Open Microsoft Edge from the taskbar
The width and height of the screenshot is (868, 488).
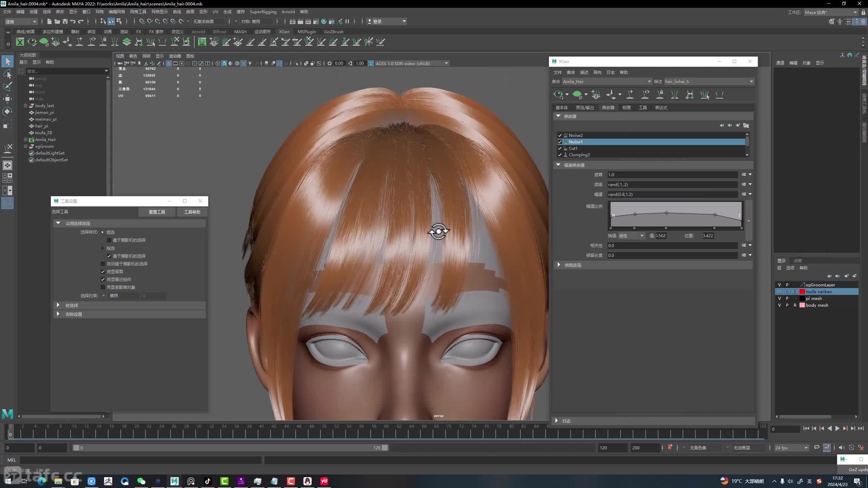point(42,481)
